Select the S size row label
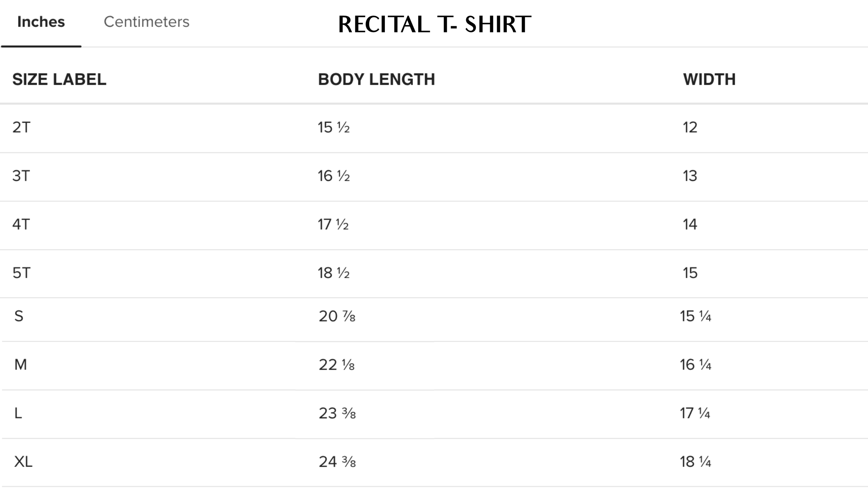The image size is (868, 488). [19, 316]
